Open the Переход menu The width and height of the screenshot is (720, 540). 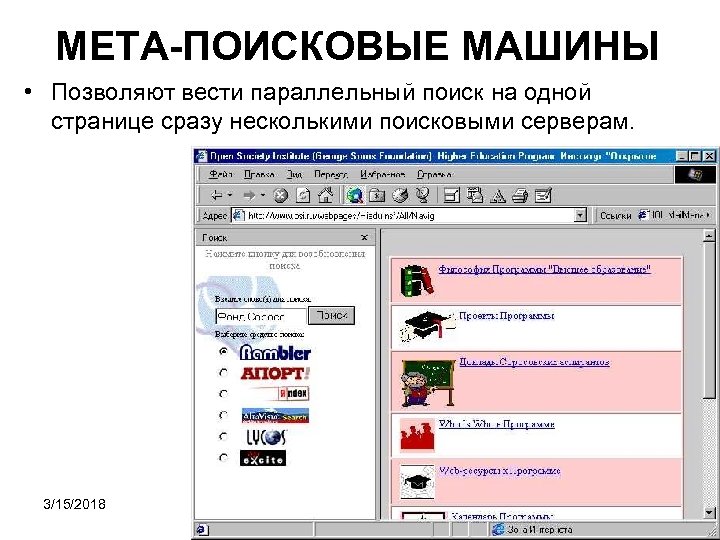331,174
